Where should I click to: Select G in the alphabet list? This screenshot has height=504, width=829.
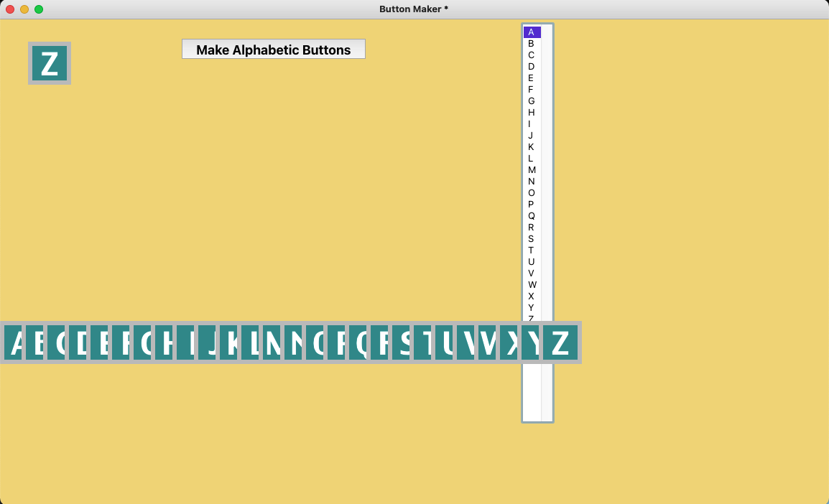pyautogui.click(x=532, y=101)
